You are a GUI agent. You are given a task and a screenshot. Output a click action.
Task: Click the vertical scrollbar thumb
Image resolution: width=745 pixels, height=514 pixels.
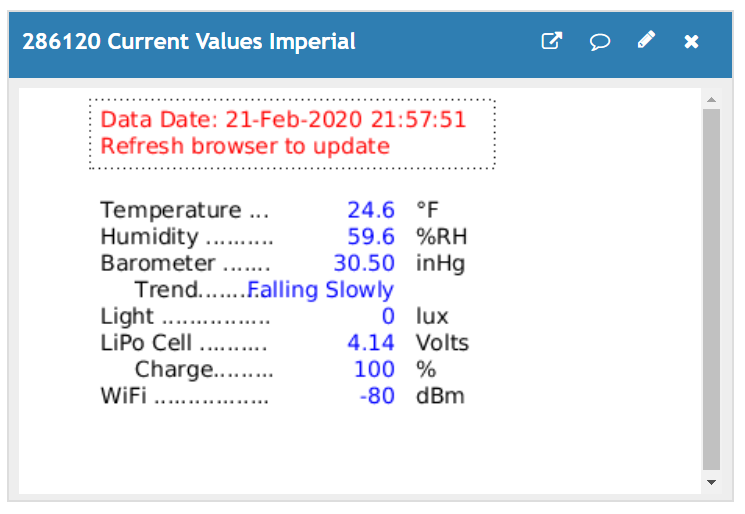click(711, 288)
